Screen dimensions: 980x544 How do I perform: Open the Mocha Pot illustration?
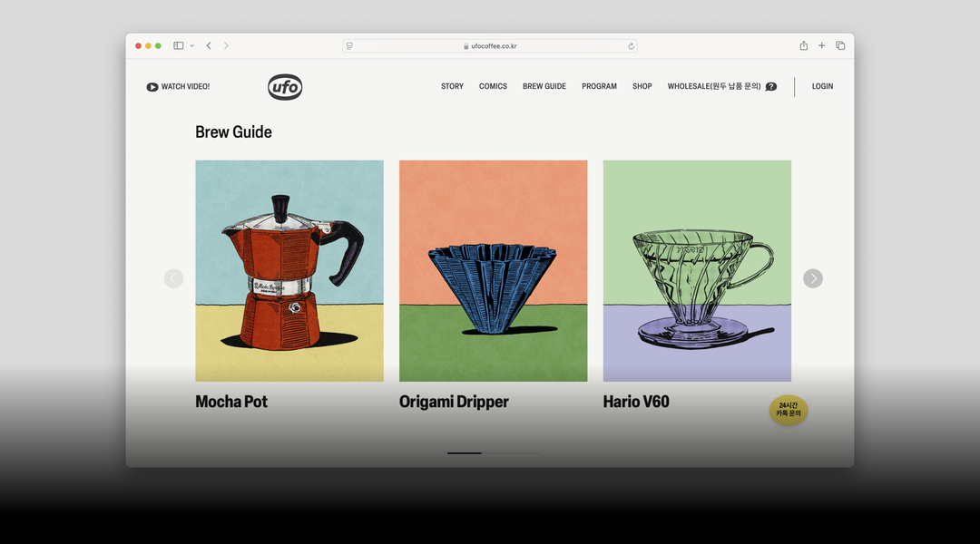289,271
